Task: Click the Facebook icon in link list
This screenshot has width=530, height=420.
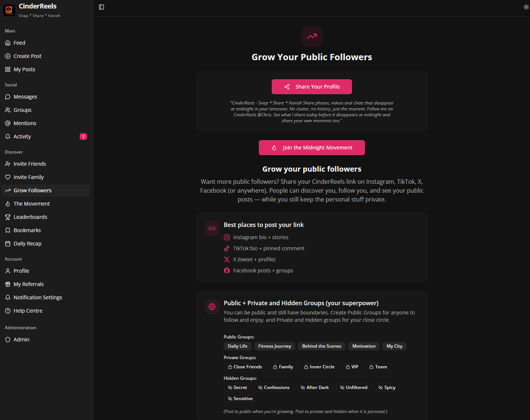Action: coord(227,271)
